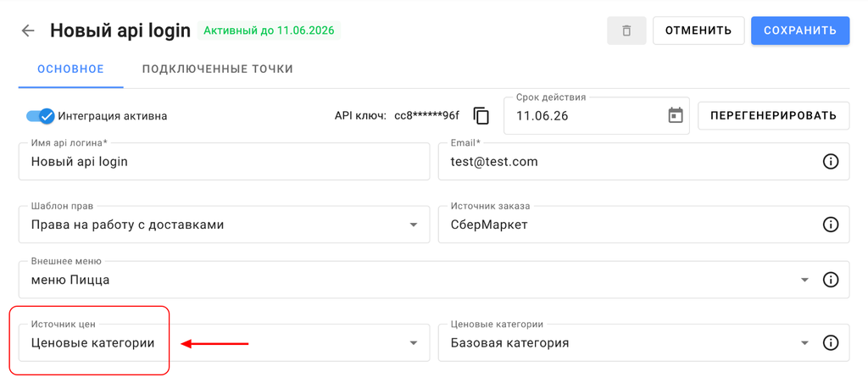
Task: Click the Имя api логина input field
Action: pyautogui.click(x=224, y=162)
